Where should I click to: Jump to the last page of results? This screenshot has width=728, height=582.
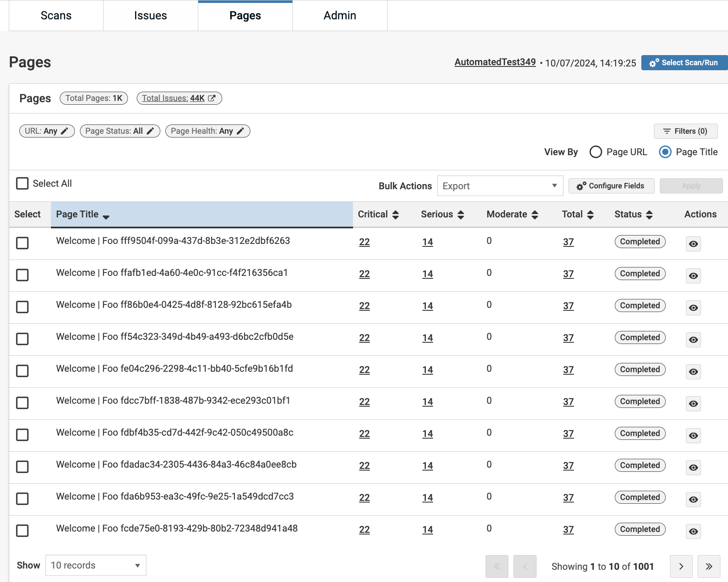(709, 566)
